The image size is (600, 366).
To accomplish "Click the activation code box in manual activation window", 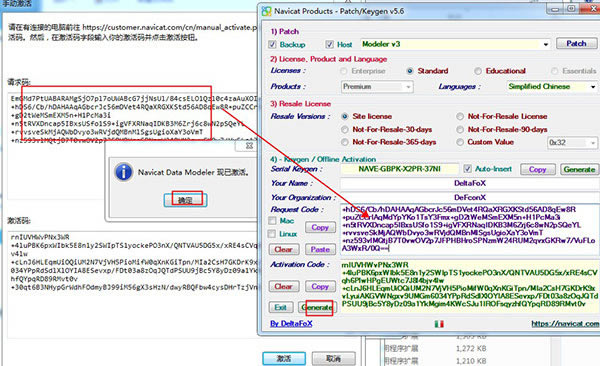I will coord(132,284).
